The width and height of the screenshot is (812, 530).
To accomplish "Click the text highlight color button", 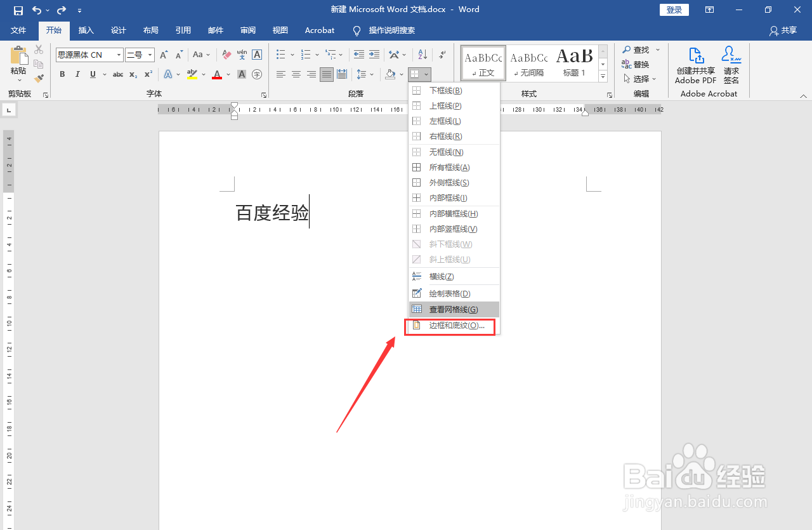I will (192, 74).
